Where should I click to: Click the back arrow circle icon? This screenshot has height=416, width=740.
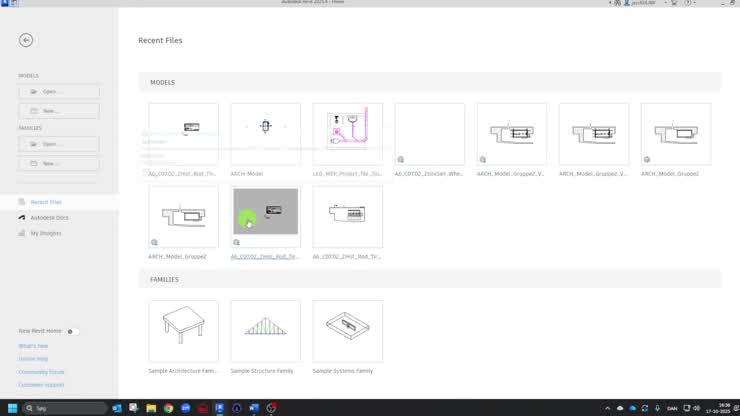click(x=26, y=40)
